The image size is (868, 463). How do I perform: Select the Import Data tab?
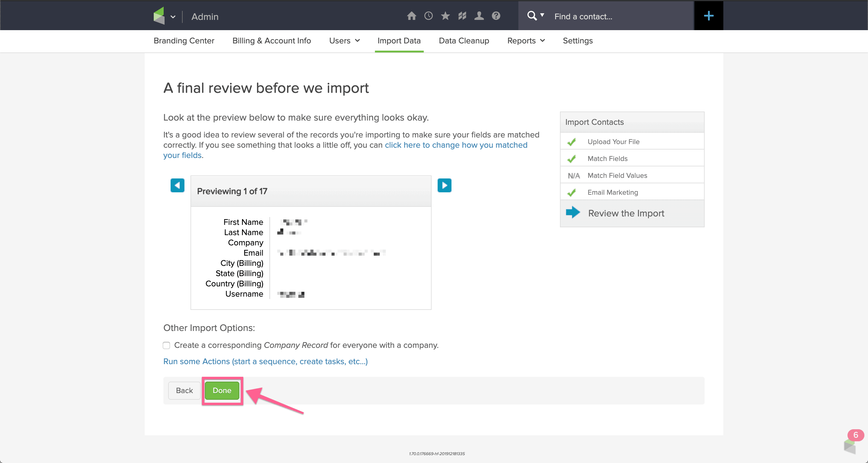(x=399, y=41)
